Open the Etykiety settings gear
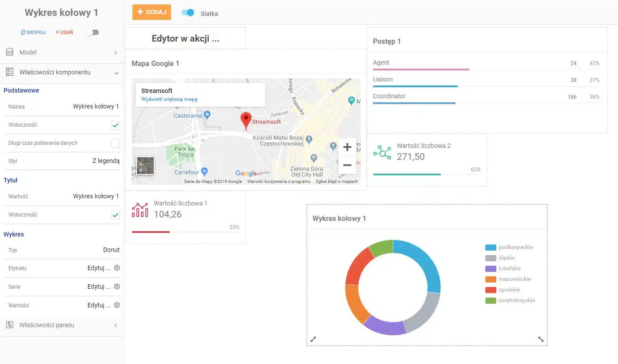 [x=117, y=268]
